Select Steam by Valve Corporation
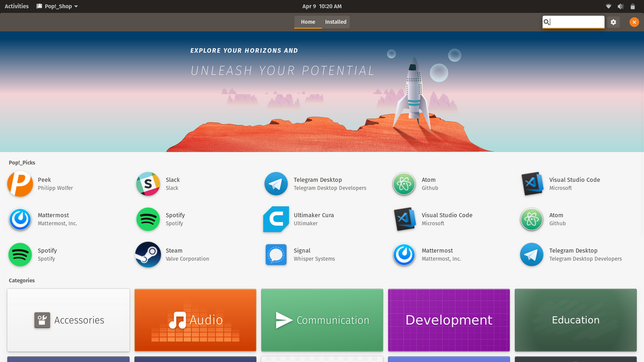The image size is (644, 362). click(147, 254)
